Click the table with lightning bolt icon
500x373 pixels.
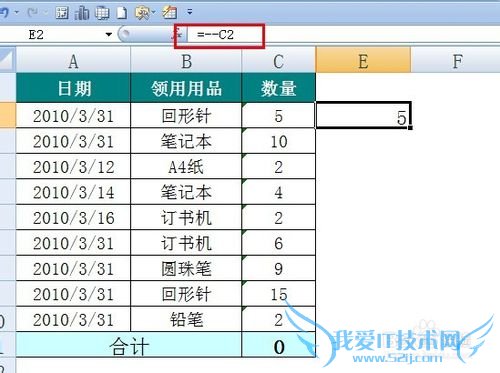coord(170,13)
